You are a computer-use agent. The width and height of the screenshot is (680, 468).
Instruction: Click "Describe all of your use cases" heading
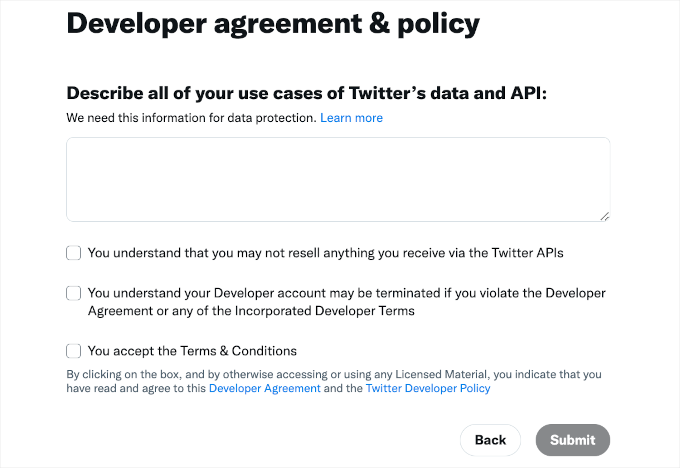tap(307, 93)
